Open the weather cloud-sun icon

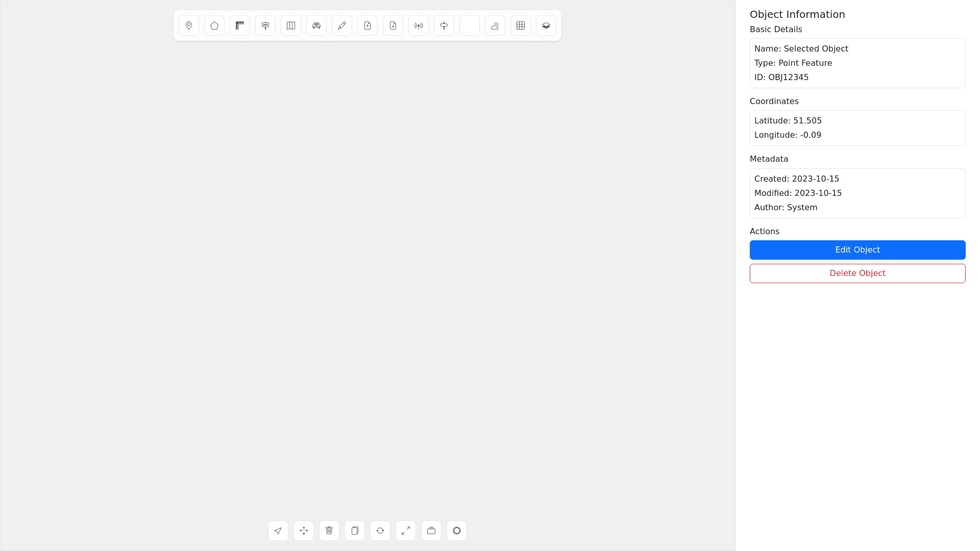click(x=495, y=26)
